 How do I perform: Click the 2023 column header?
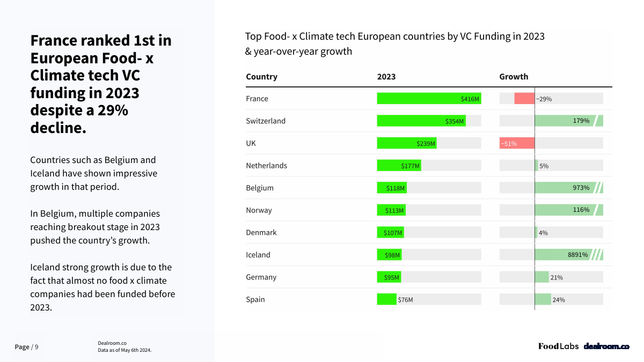click(386, 77)
